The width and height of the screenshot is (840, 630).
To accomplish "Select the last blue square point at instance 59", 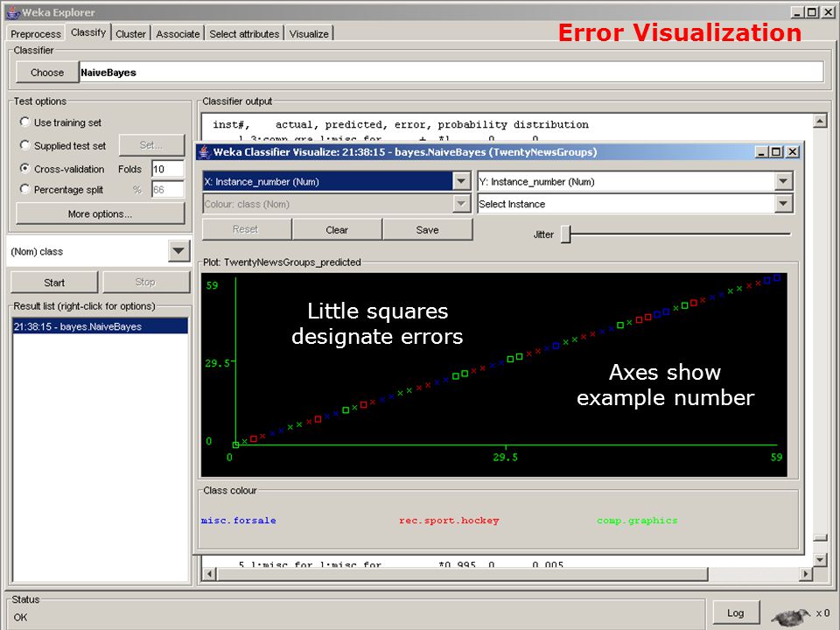I will 777,277.
